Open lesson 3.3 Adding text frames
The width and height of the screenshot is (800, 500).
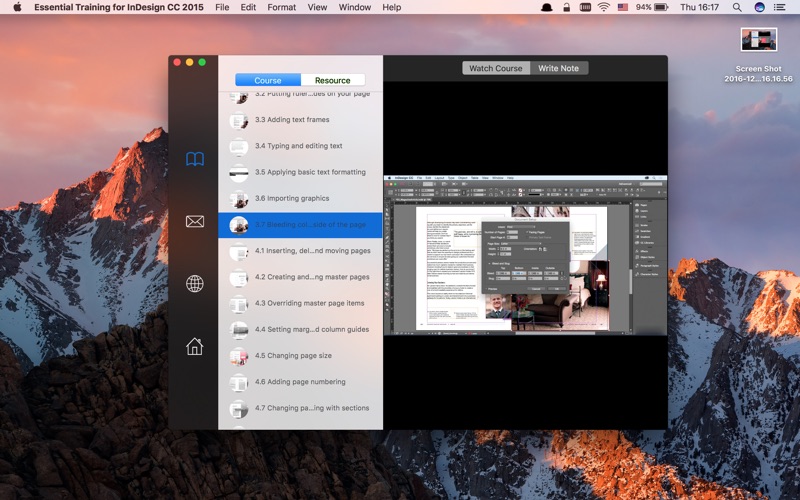click(x=301, y=120)
